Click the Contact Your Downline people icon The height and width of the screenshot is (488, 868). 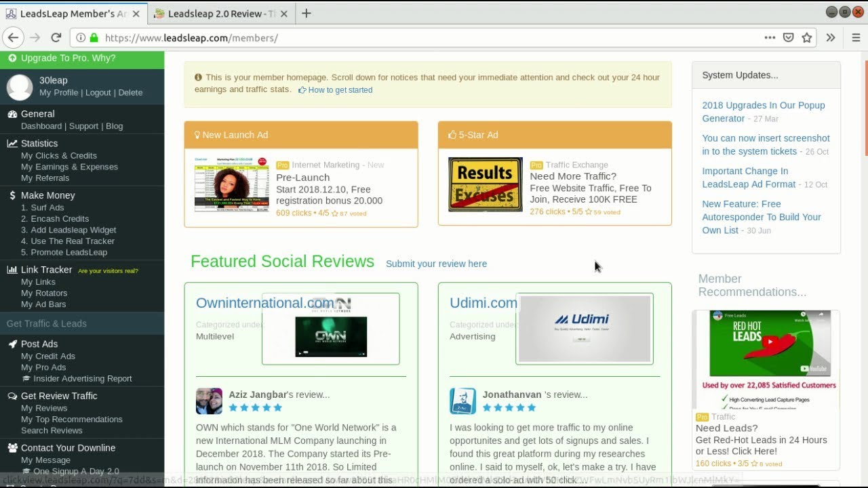click(x=12, y=448)
